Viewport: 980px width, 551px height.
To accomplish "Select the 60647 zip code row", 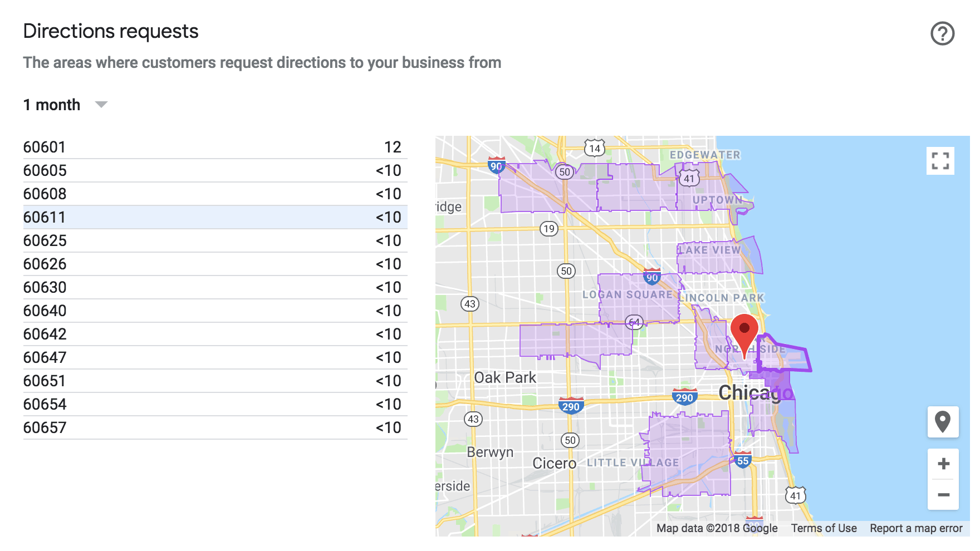I will 215,357.
